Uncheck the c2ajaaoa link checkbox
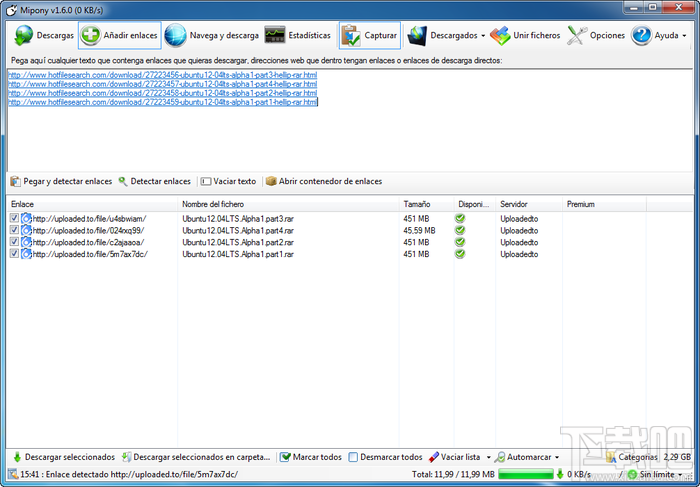700x487 pixels. [14, 241]
